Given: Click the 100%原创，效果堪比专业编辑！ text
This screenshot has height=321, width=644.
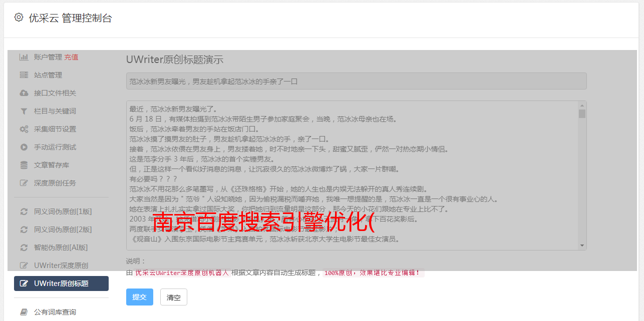Looking at the screenshot, I should [372, 273].
